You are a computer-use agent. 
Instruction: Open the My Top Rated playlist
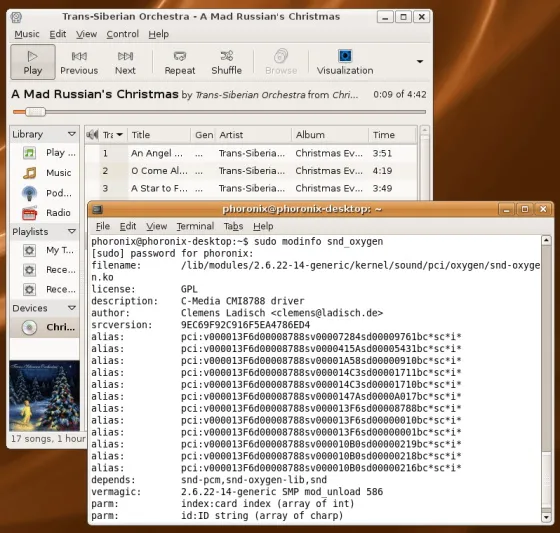tap(49, 250)
